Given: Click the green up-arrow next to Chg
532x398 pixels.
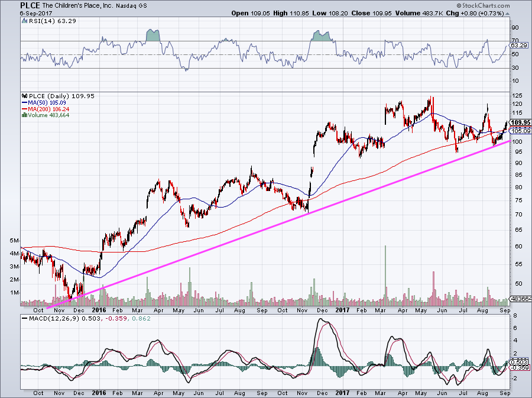Looking at the screenshot, I should click(x=507, y=14).
